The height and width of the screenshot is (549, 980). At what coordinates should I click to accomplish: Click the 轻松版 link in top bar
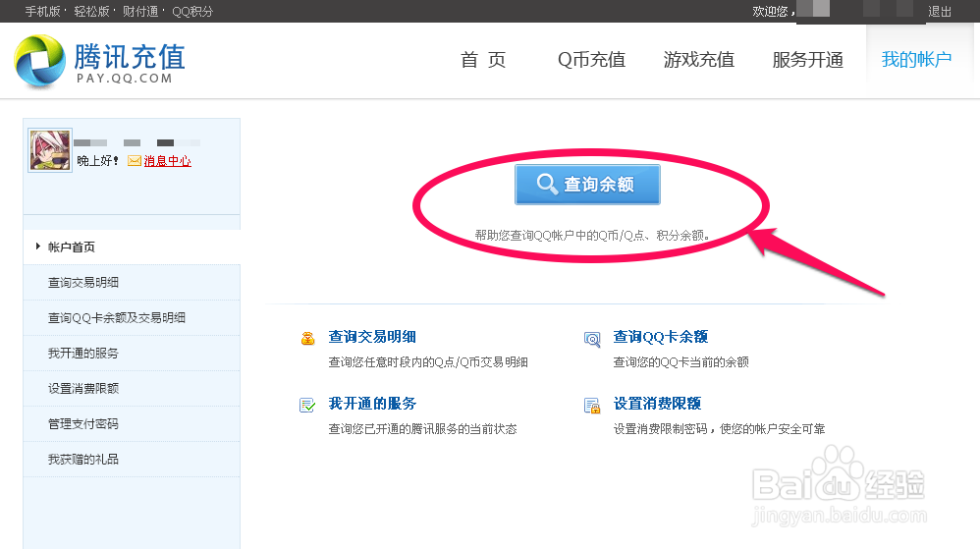coord(91,11)
